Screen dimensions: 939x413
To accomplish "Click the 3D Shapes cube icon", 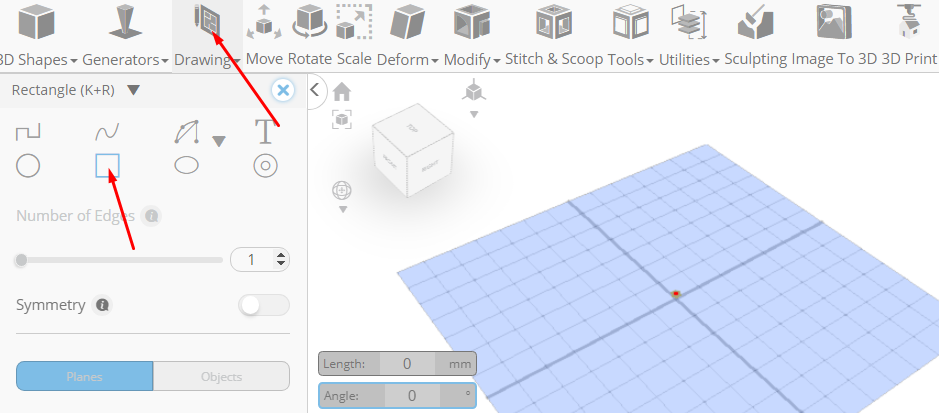I will [x=37, y=23].
